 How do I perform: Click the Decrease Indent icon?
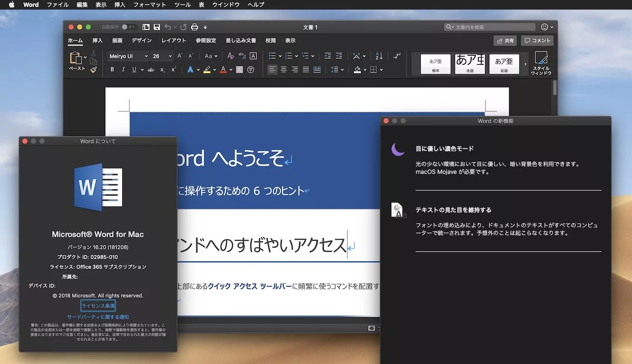pos(328,56)
